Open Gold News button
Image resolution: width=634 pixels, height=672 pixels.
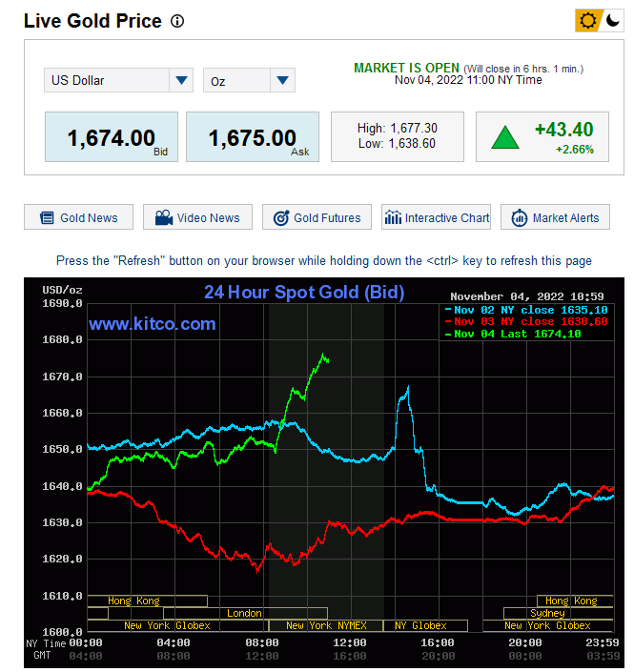[78, 217]
